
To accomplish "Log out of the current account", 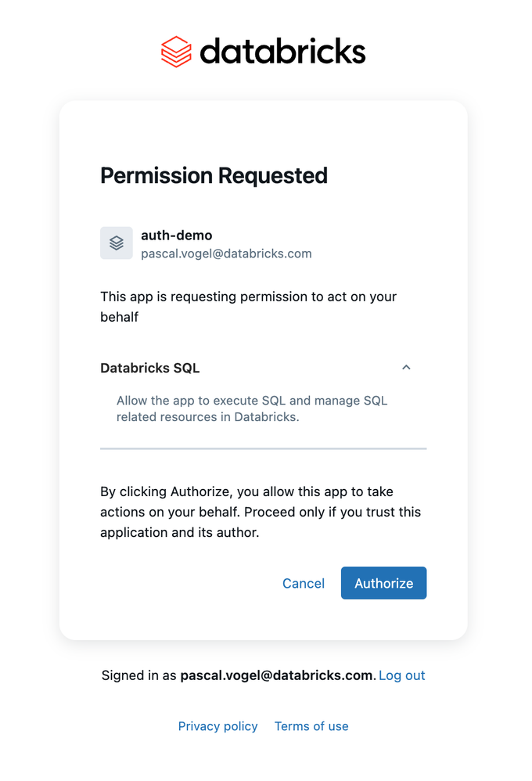I will (x=402, y=675).
